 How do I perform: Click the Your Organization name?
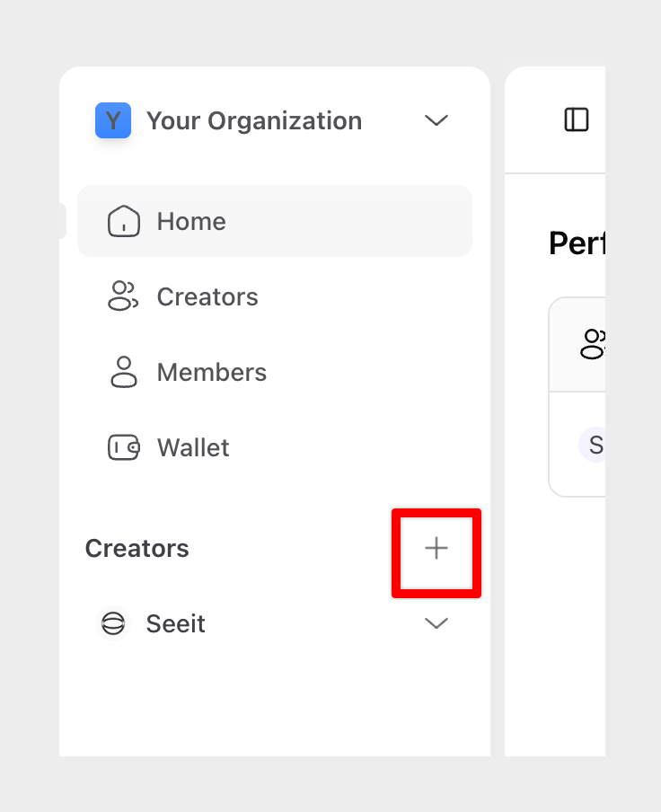click(x=254, y=120)
